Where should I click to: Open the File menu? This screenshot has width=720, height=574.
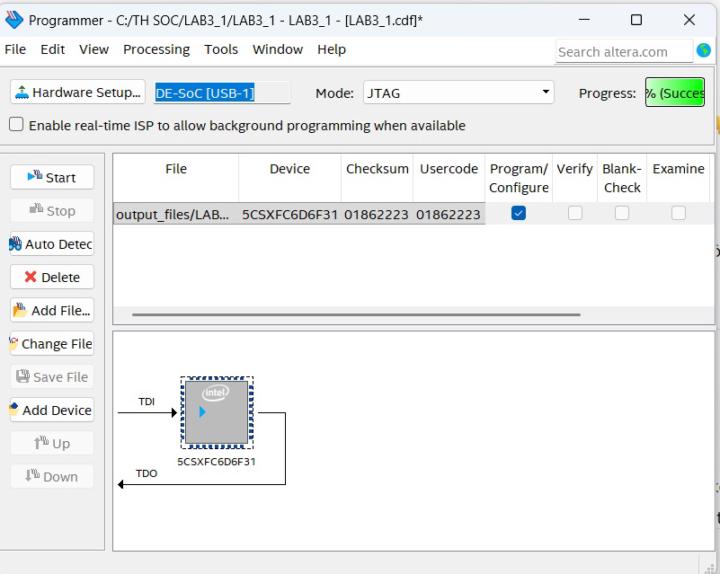(15, 49)
